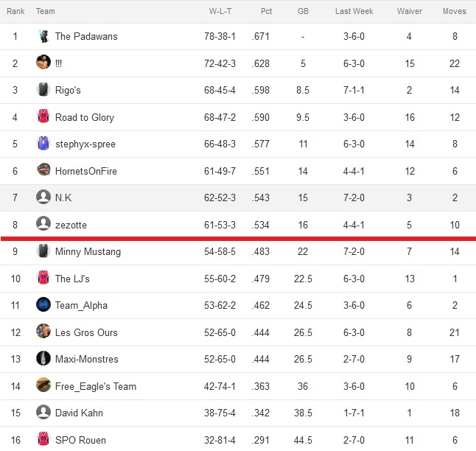This screenshot has height=451, width=476.
Task: Click N.K default profile icon
Action: click(43, 197)
